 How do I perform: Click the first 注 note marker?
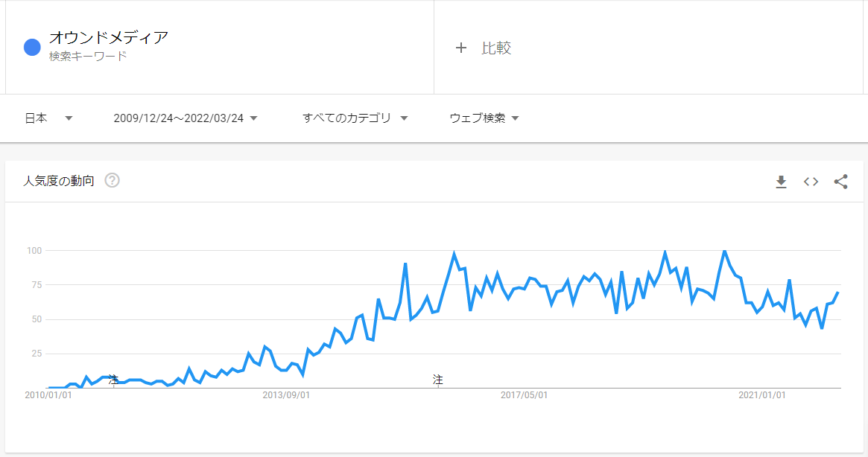(113, 380)
